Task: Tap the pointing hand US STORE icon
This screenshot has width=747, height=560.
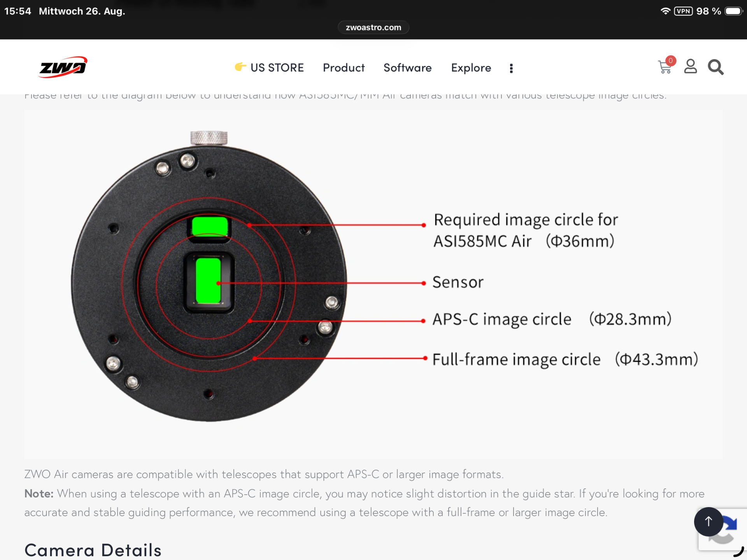Action: 240,67
